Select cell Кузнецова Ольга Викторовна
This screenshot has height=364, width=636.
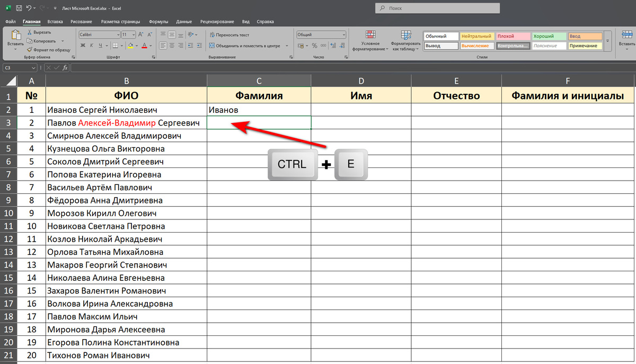click(x=126, y=148)
